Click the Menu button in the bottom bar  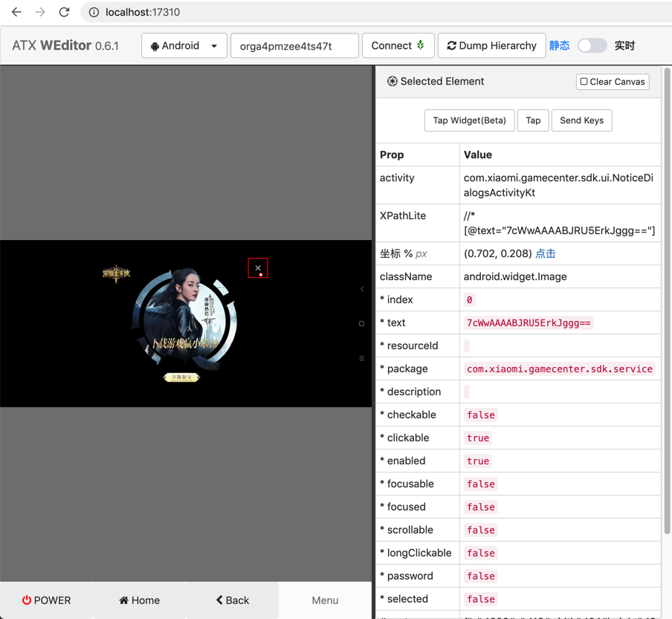point(326,600)
